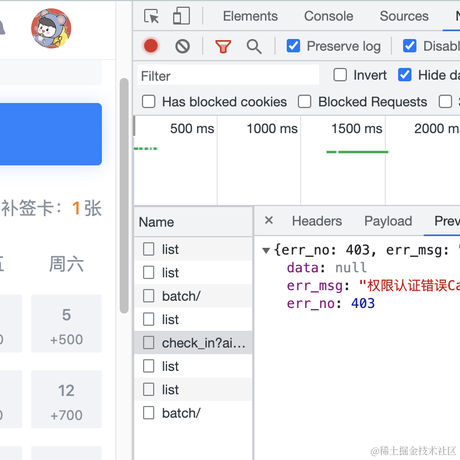The image size is (460, 460).
Task: Activate the inspect element picker icon
Action: (151, 16)
